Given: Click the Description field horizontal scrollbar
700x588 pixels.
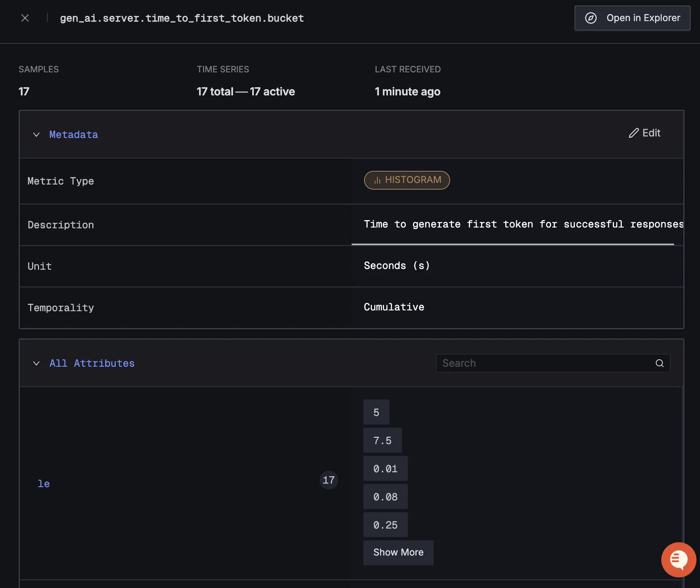Looking at the screenshot, I should 512,244.
